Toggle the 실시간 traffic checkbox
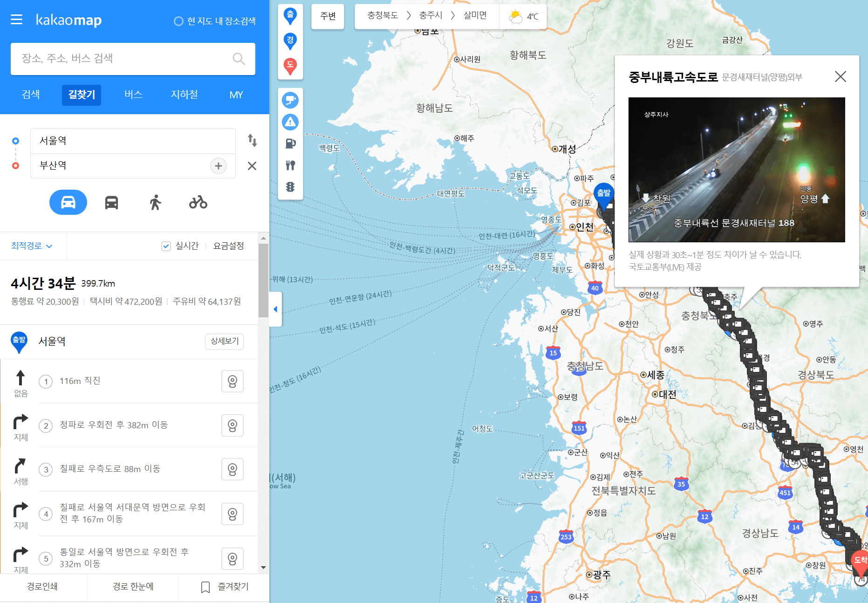The height and width of the screenshot is (603, 868). click(x=166, y=246)
